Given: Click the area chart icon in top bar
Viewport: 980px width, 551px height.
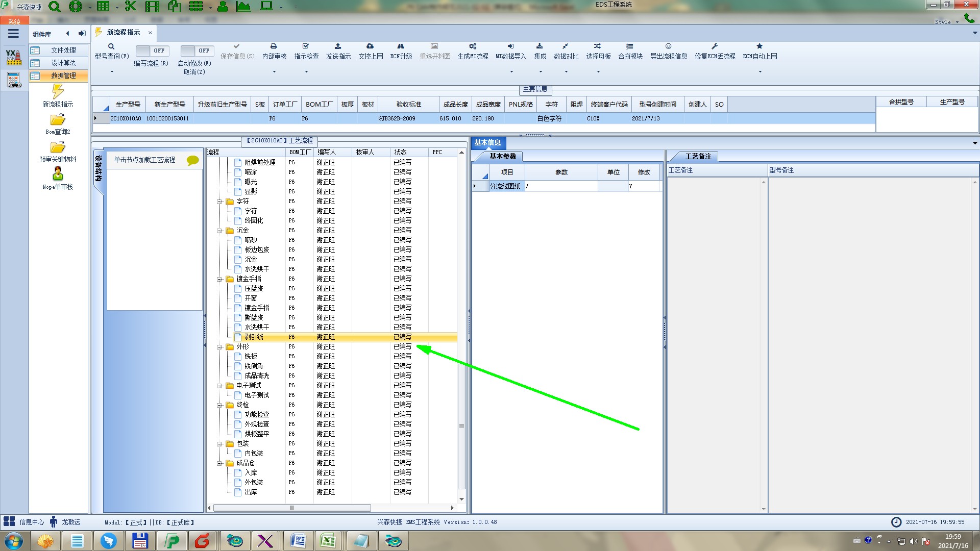Looking at the screenshot, I should point(244,7).
